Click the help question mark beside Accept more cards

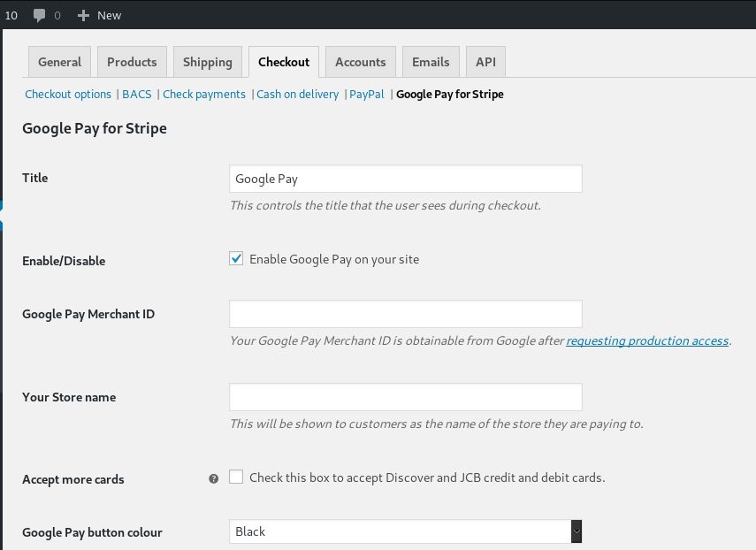click(214, 478)
